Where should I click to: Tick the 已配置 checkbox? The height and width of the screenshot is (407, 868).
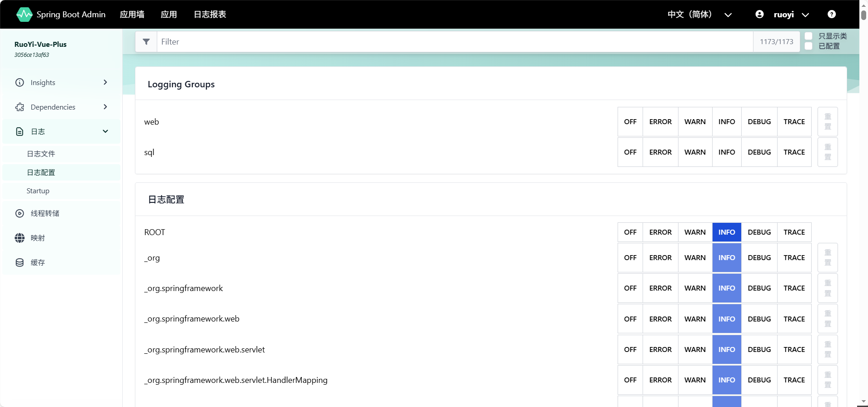point(808,46)
